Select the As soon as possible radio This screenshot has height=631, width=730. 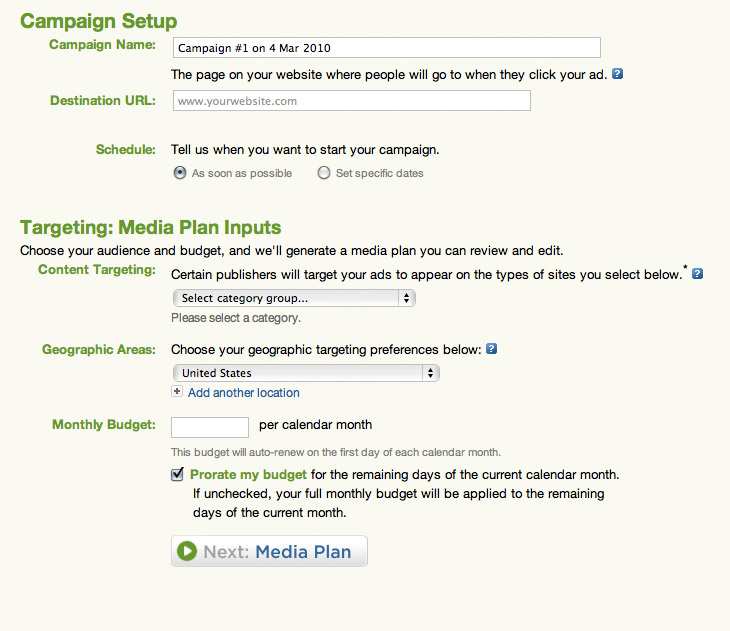click(180, 173)
